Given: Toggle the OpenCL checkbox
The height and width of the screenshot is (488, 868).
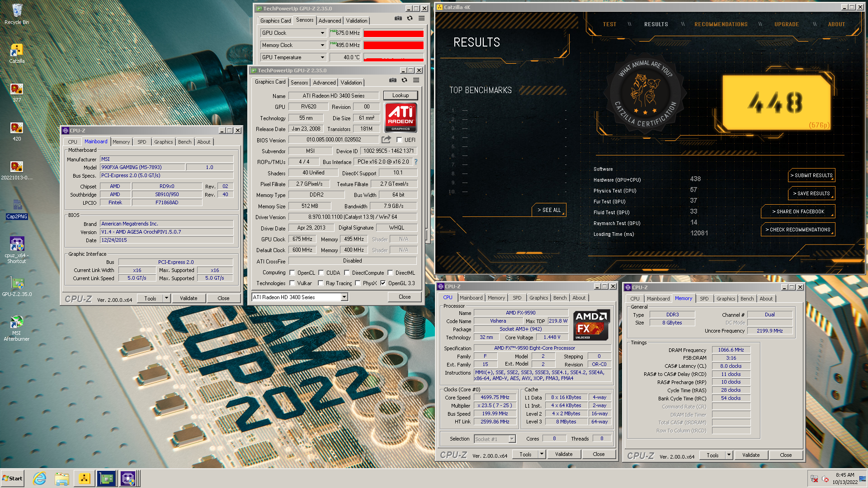Looking at the screenshot, I should click(x=292, y=272).
